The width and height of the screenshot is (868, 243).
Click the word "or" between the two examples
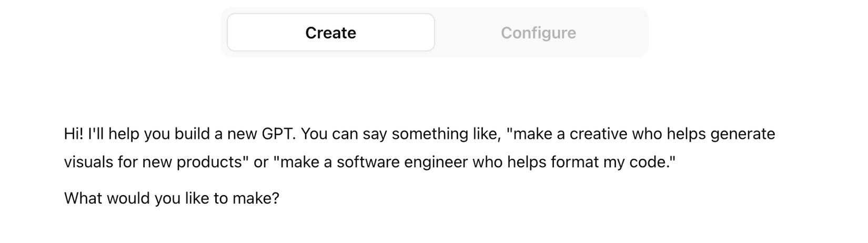(x=261, y=162)
